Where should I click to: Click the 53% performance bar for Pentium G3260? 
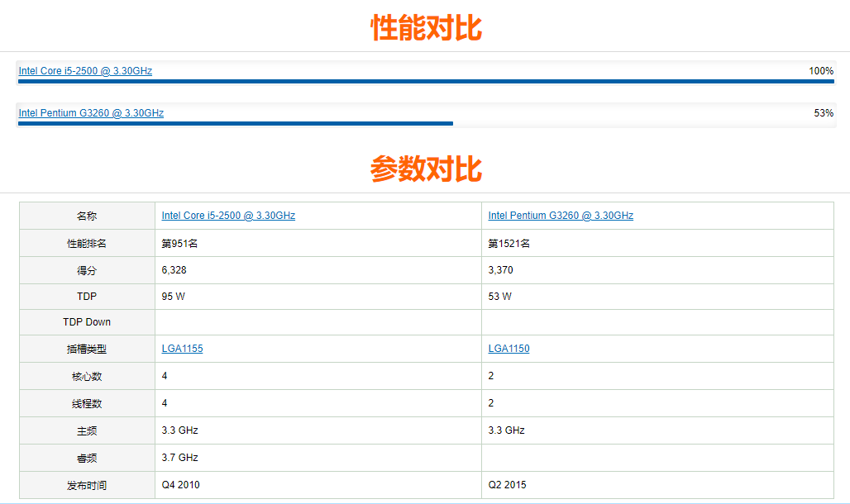[236, 124]
